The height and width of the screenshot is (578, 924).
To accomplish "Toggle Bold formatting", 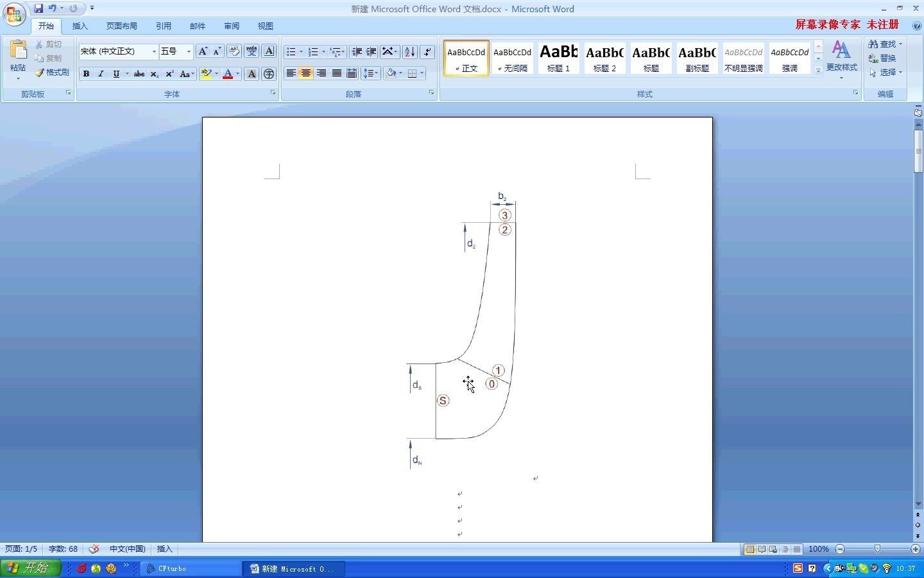I will (x=86, y=74).
